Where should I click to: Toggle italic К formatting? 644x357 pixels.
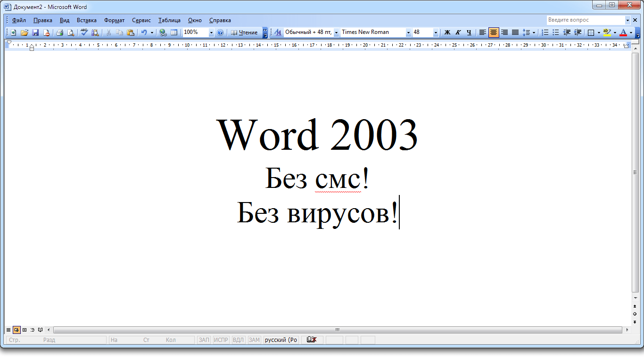coord(458,32)
